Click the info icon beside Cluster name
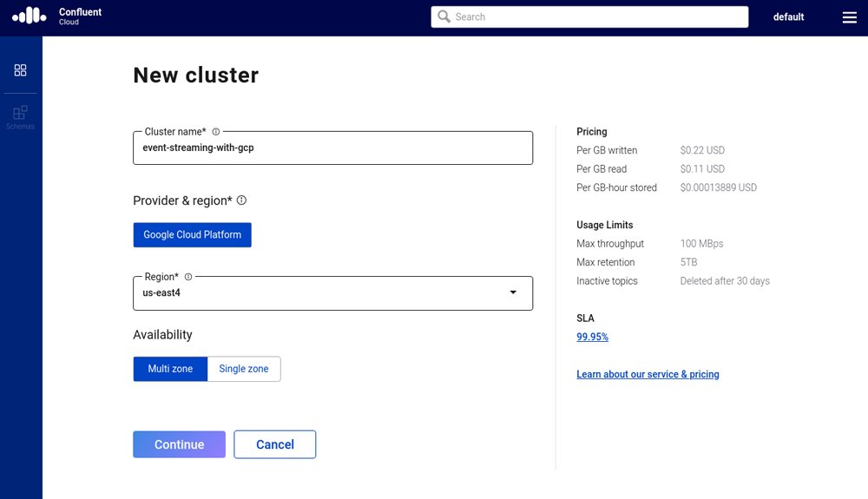This screenshot has height=499, width=868. click(216, 132)
